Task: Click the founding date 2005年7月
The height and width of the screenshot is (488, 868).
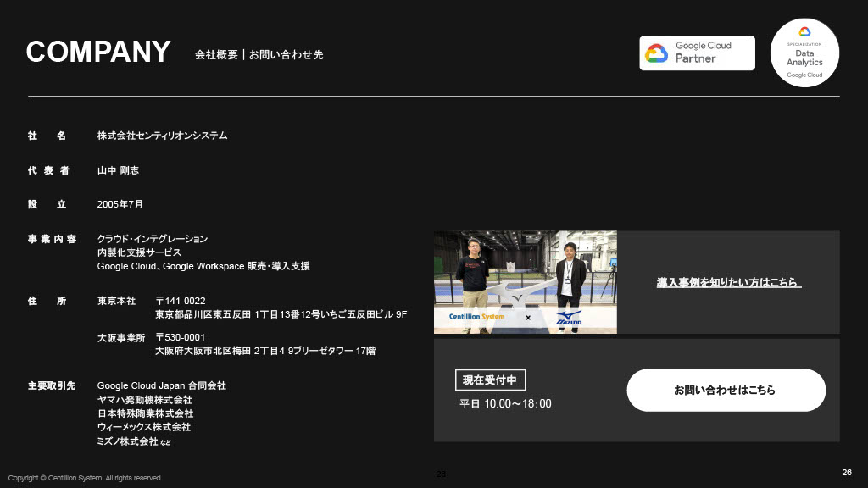Action: pos(120,205)
